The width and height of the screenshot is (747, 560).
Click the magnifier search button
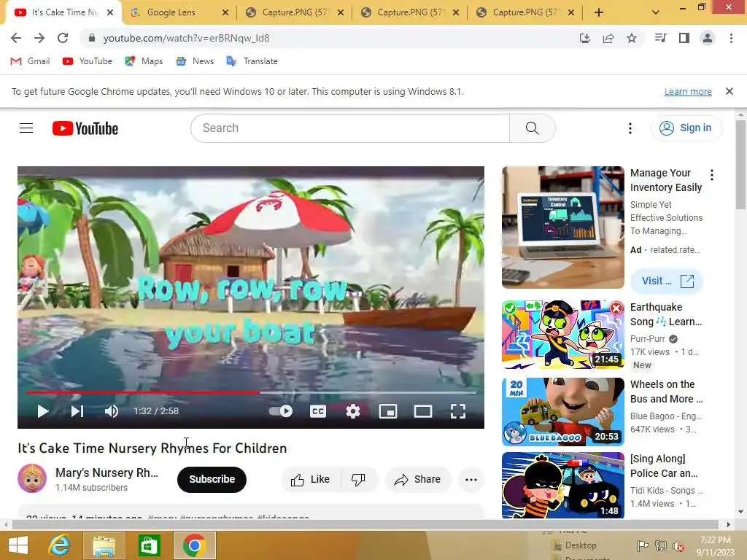pyautogui.click(x=532, y=128)
